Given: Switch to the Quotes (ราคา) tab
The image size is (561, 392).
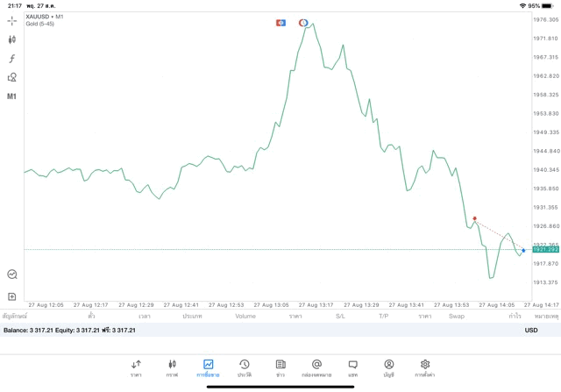Looking at the screenshot, I should (x=136, y=367).
